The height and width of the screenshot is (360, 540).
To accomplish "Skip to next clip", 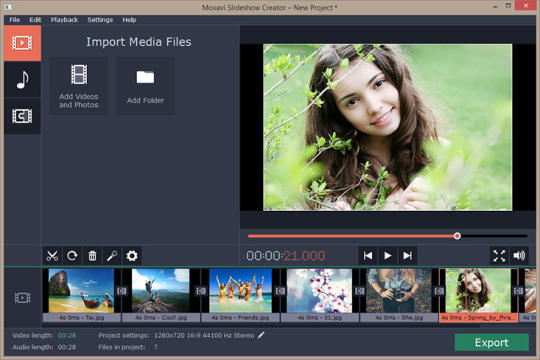I will (407, 256).
